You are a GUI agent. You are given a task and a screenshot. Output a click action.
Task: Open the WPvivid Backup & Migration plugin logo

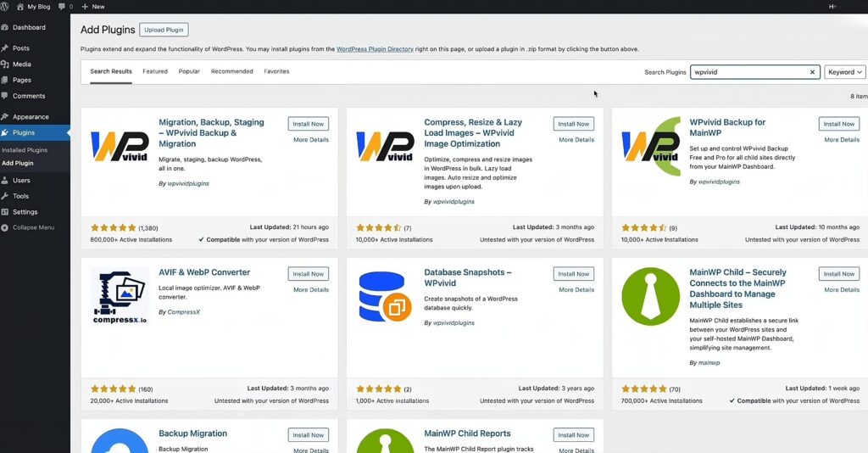(120, 146)
